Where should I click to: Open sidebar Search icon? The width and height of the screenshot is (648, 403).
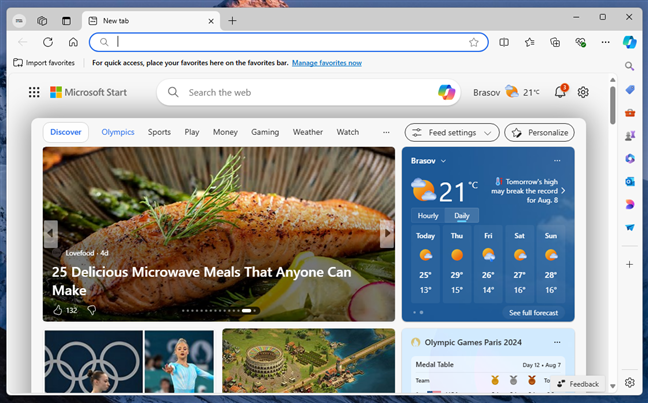tap(629, 66)
